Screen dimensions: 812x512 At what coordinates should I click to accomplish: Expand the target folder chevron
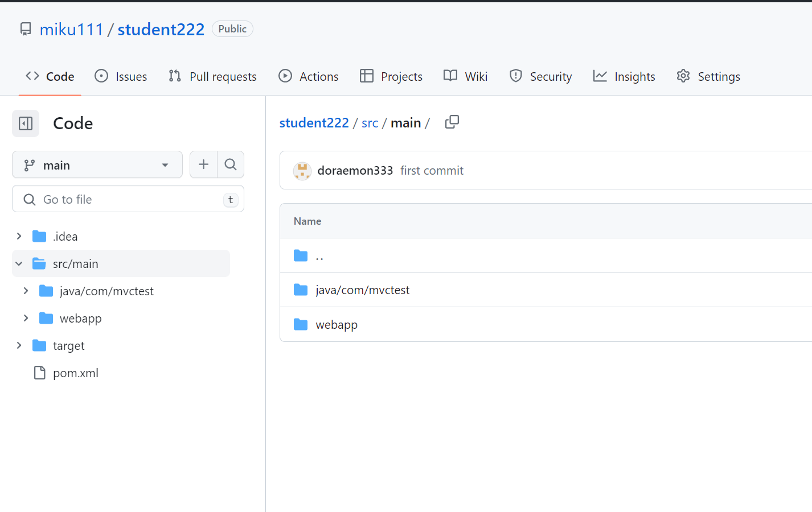click(x=19, y=345)
